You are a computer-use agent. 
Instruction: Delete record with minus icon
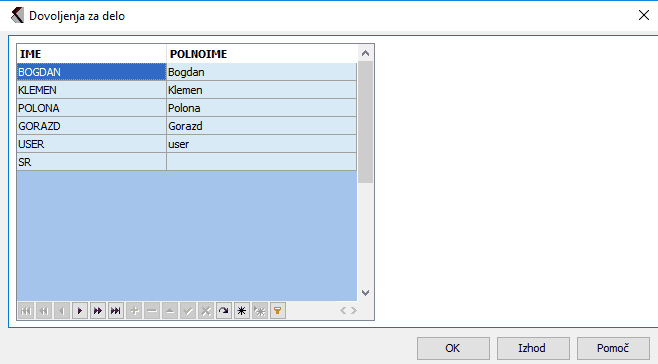(x=152, y=311)
